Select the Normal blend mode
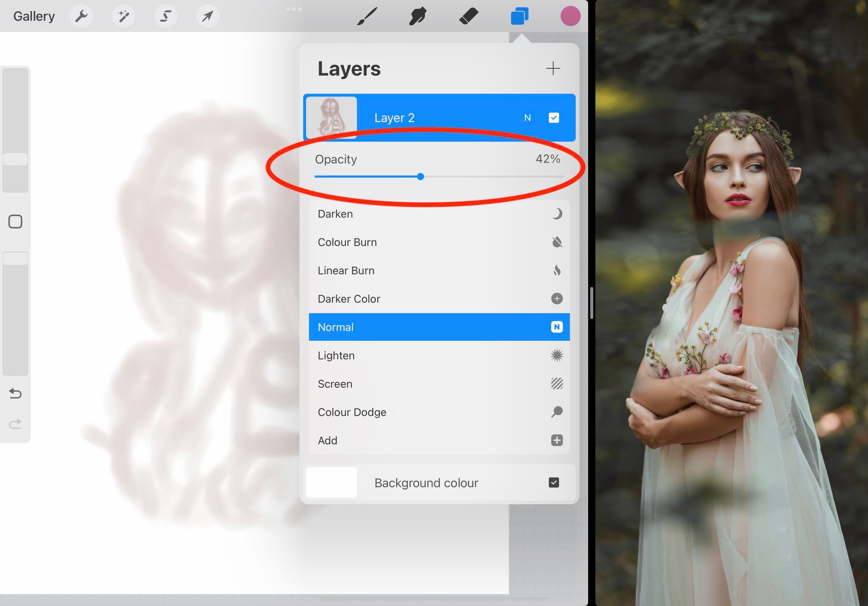 (439, 327)
